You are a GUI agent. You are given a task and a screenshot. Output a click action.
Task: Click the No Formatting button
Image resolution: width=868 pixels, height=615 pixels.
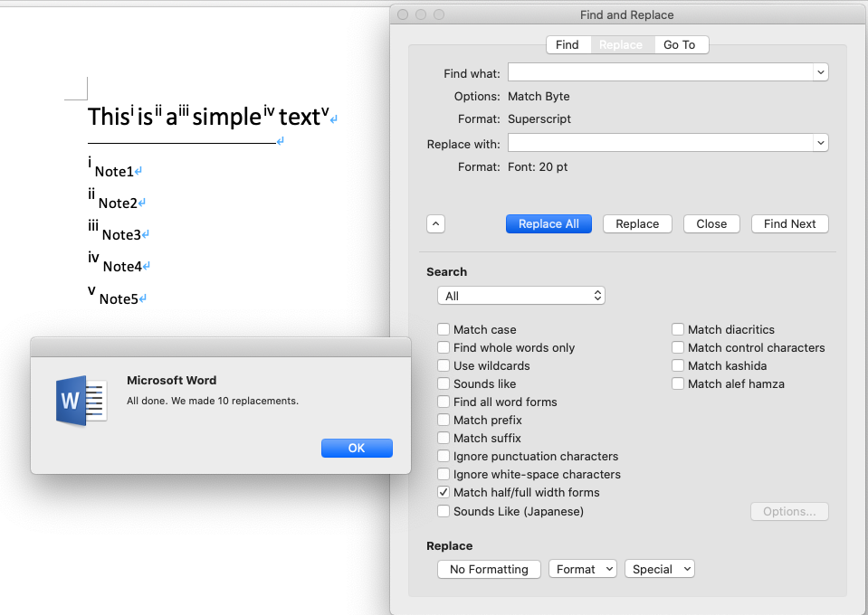click(x=489, y=569)
